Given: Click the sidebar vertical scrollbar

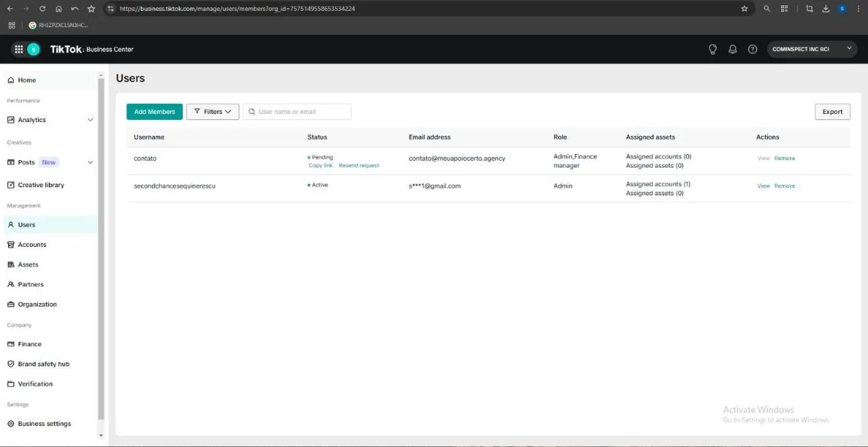Looking at the screenshot, I should (x=101, y=248).
